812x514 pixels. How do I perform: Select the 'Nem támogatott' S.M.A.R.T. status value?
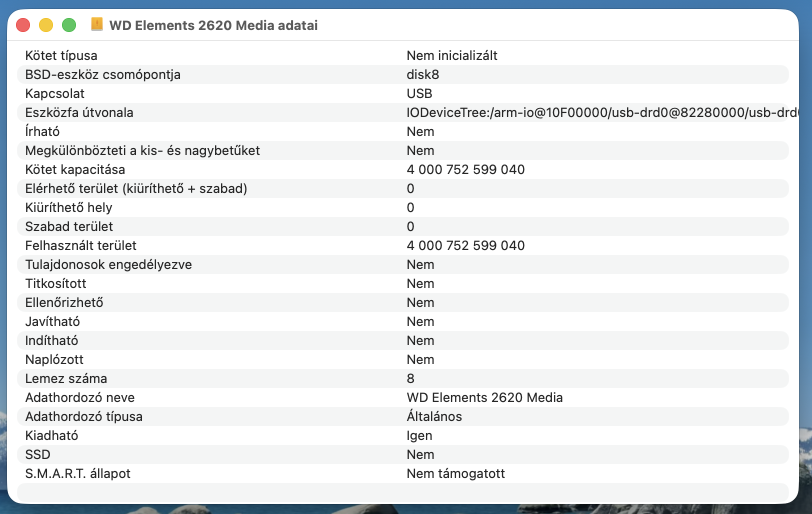455,473
